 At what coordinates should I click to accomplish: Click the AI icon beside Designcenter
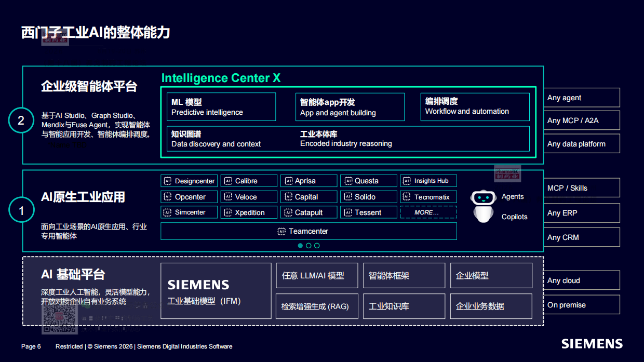(167, 181)
